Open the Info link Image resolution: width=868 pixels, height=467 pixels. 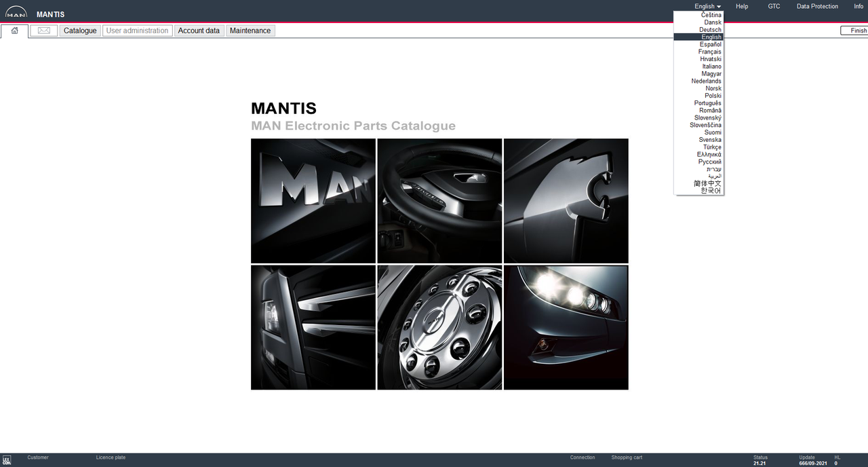(x=859, y=6)
